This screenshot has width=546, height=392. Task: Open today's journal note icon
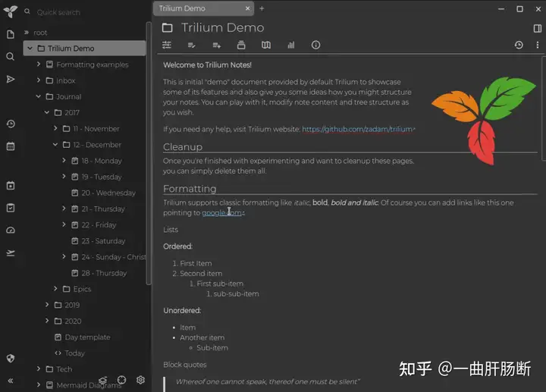click(x=11, y=185)
